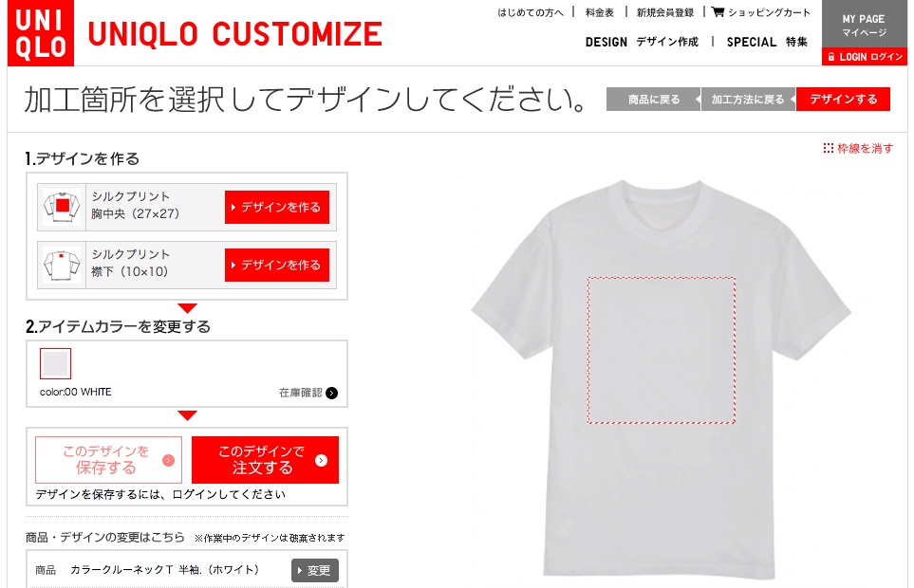914x588 pixels.
Task: Open MY PAGE マイページ
Action: coord(865,25)
